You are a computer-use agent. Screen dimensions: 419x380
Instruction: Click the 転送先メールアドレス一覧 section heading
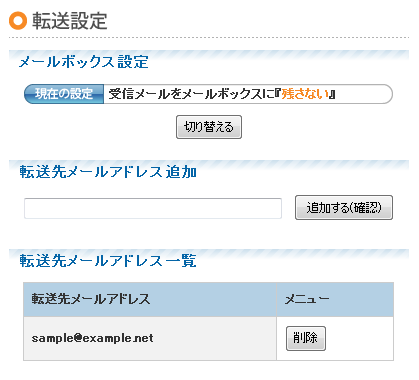click(108, 261)
